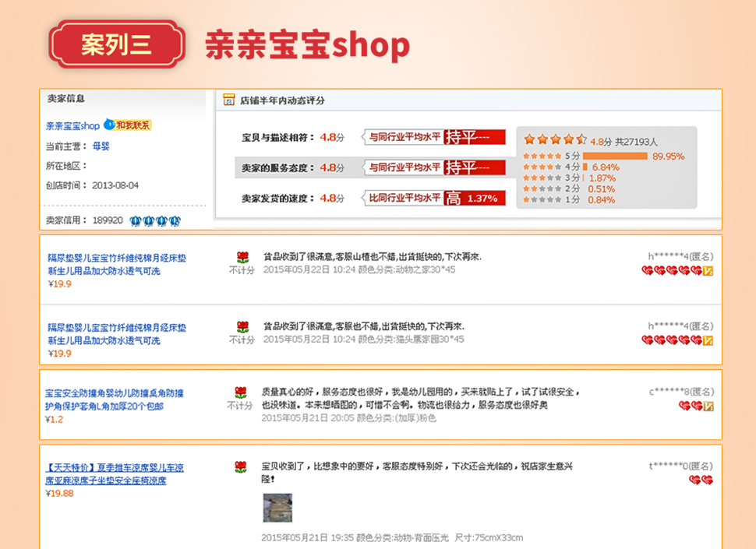Select the 4分 rating bar 6.84%
The width and height of the screenshot is (756, 549).
tap(585, 167)
